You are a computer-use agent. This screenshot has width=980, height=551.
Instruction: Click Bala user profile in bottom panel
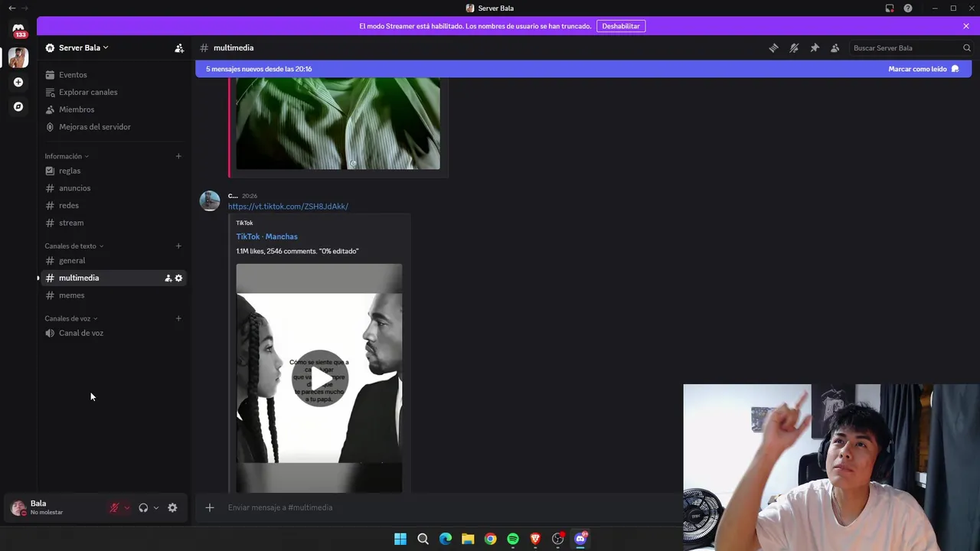click(x=54, y=507)
